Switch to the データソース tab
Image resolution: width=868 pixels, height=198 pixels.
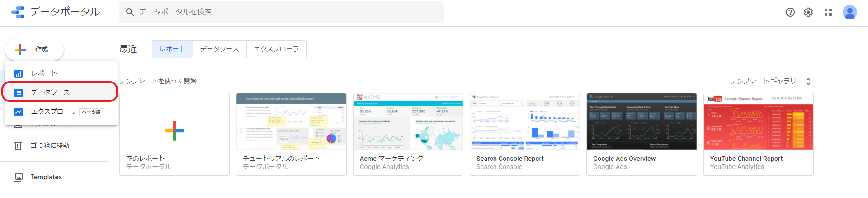220,49
